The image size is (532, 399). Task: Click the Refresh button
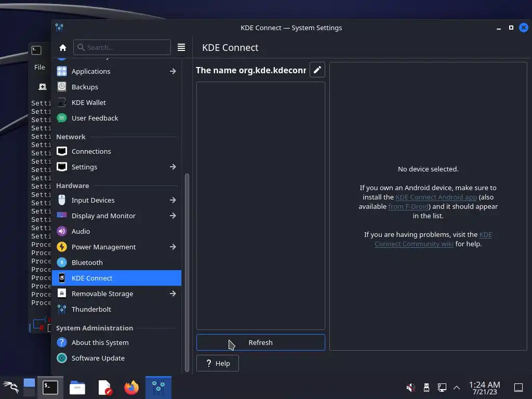point(261,343)
